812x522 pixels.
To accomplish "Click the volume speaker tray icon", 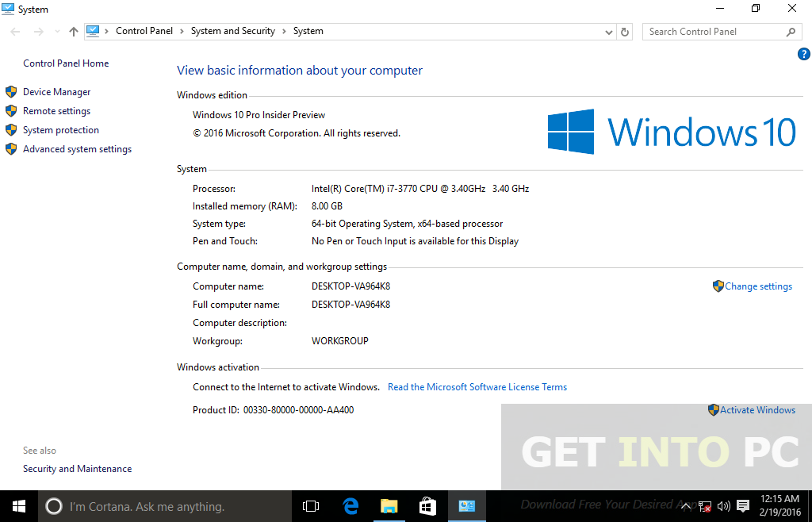I will coord(723,506).
